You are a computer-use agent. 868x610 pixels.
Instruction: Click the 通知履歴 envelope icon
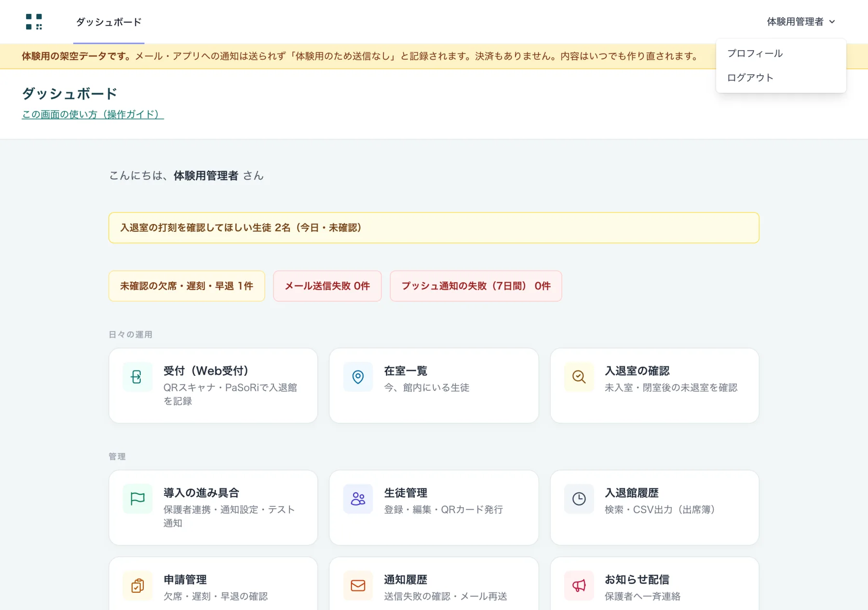(358, 585)
